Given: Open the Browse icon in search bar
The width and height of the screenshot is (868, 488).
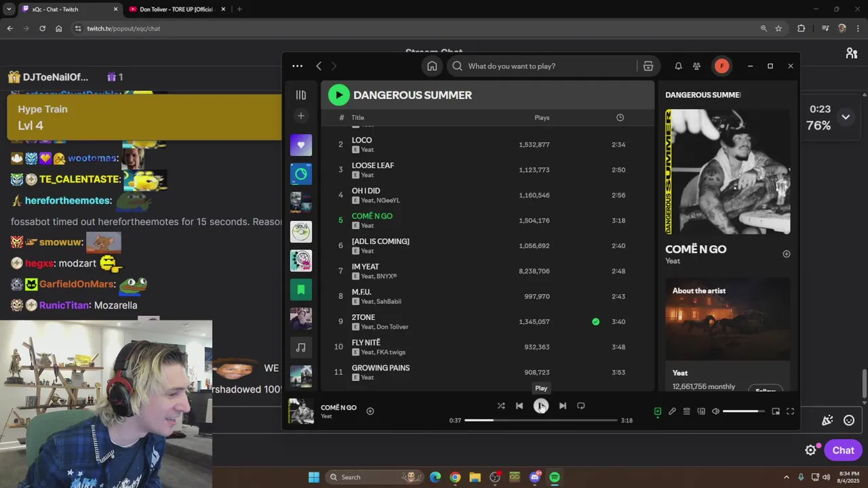Looking at the screenshot, I should 648,66.
